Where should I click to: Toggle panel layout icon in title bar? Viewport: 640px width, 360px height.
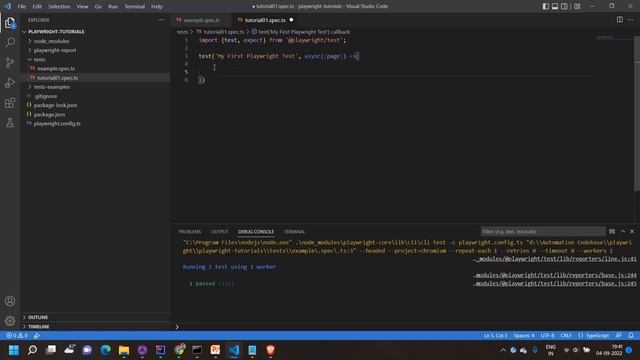tap(555, 6)
